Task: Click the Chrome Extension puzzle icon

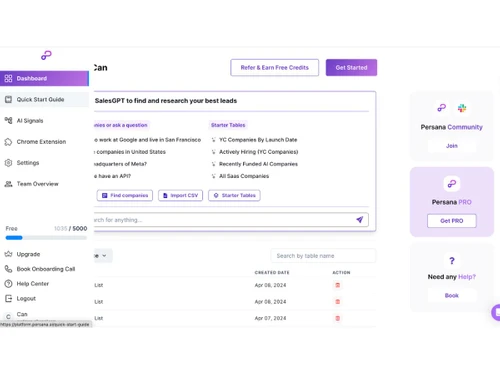Action: pyautogui.click(x=8, y=142)
